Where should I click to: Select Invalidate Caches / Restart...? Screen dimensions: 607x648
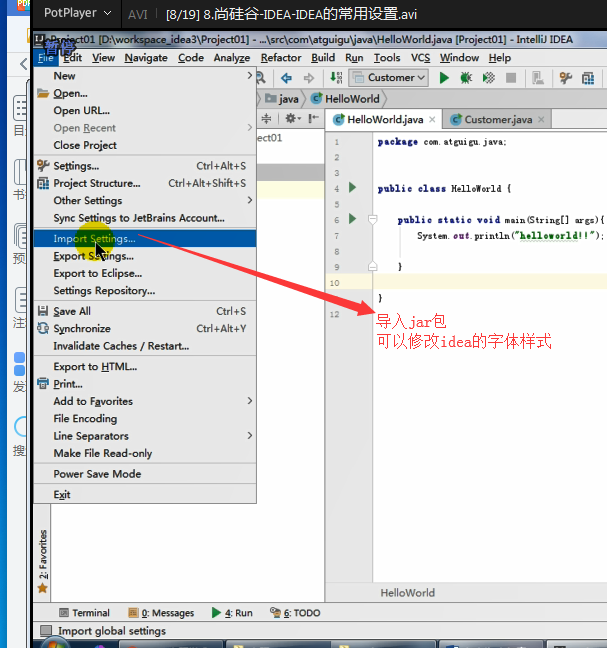(145, 346)
